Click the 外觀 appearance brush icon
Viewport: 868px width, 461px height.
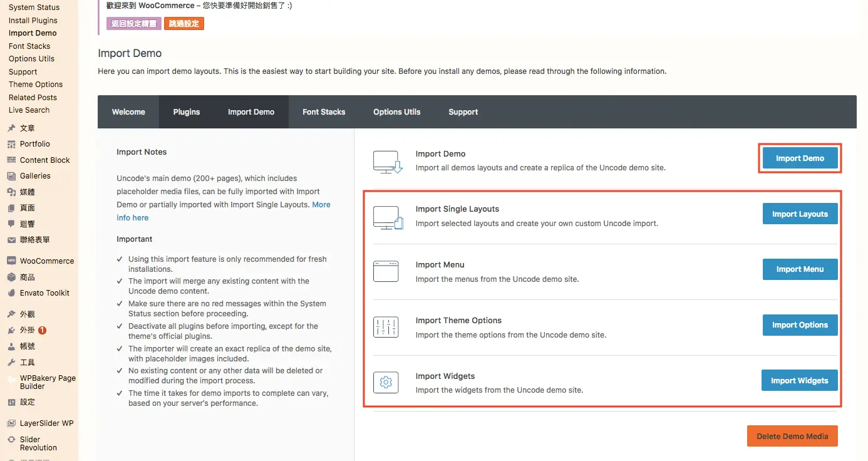(11, 314)
